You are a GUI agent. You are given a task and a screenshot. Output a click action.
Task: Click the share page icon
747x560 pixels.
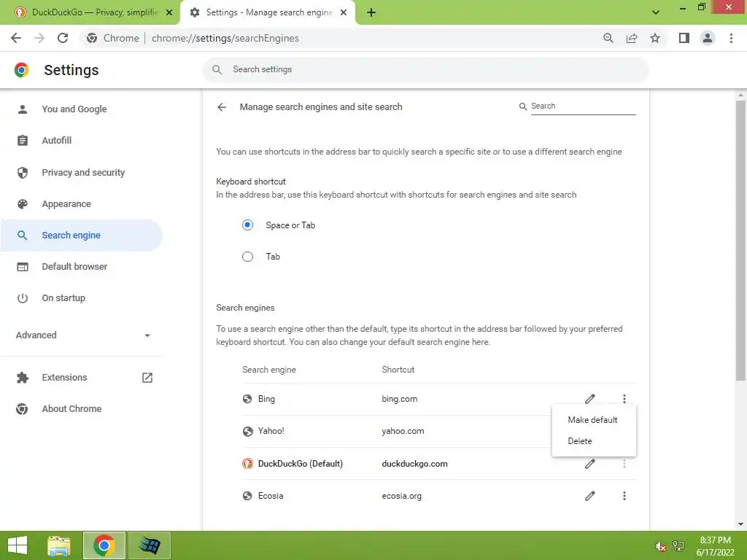tap(632, 38)
